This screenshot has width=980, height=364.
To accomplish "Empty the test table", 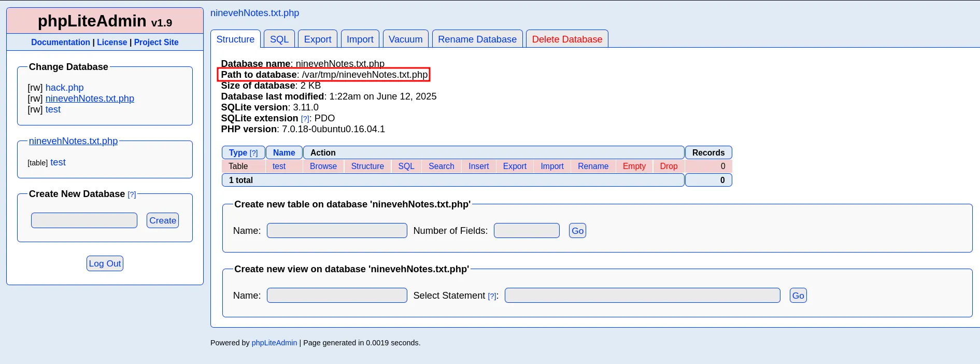I will (634, 166).
